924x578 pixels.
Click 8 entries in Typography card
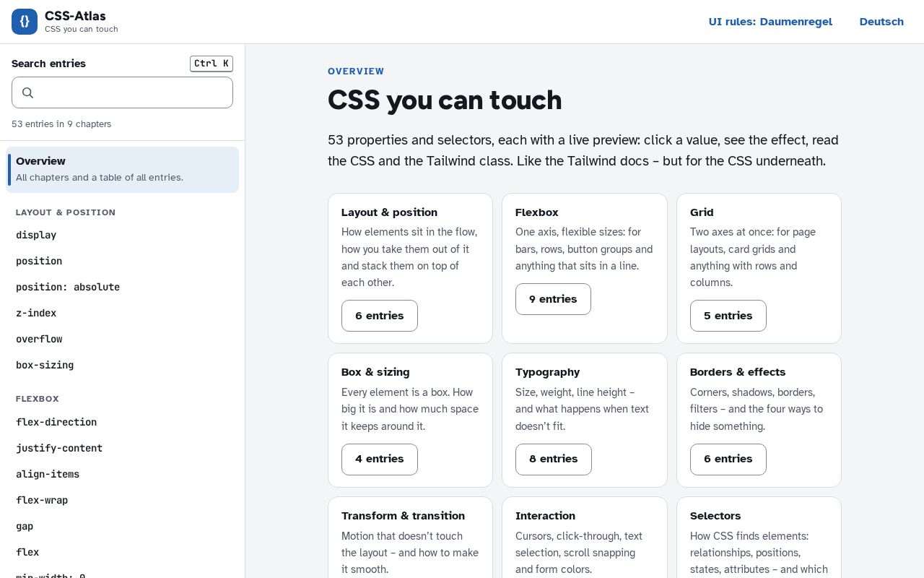tap(554, 460)
